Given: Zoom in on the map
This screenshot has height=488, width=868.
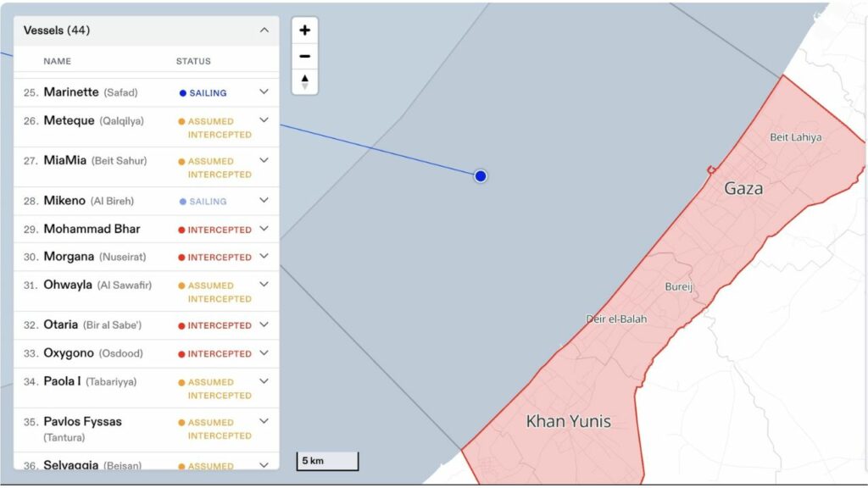Looking at the screenshot, I should point(305,30).
